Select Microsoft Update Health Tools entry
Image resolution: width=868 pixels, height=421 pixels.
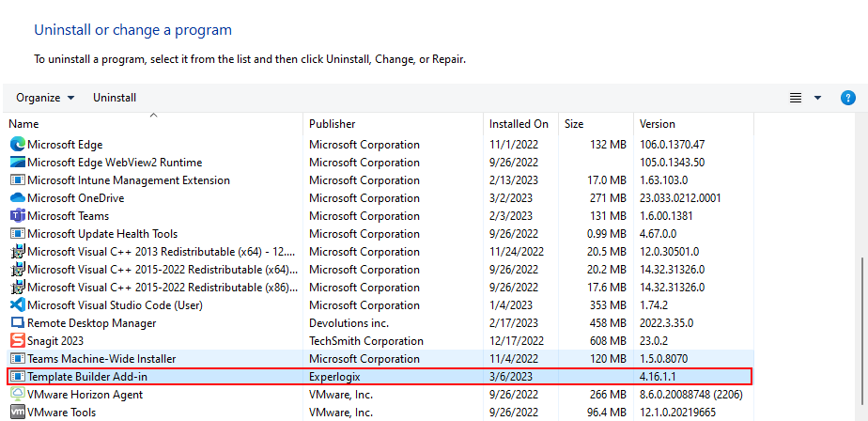pos(102,234)
